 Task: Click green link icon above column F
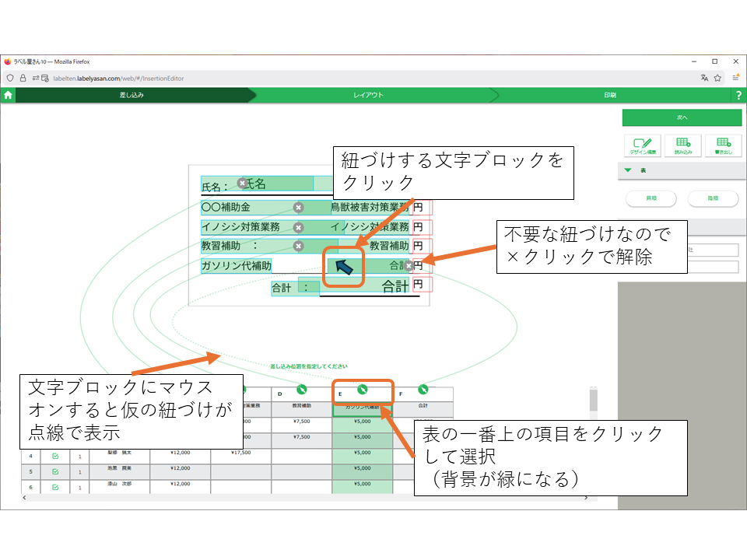click(423, 390)
